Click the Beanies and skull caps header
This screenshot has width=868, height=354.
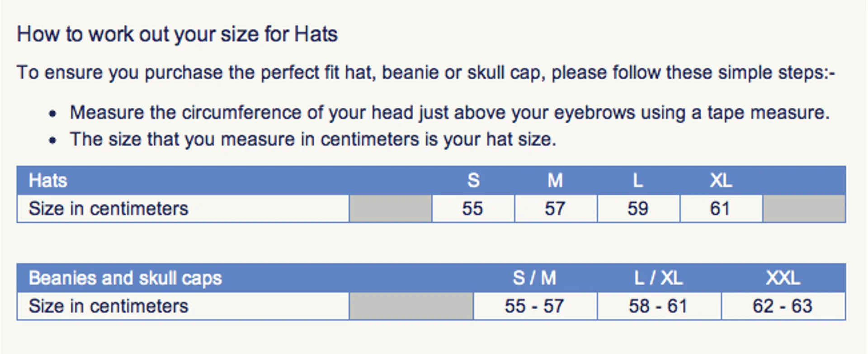[x=125, y=278]
